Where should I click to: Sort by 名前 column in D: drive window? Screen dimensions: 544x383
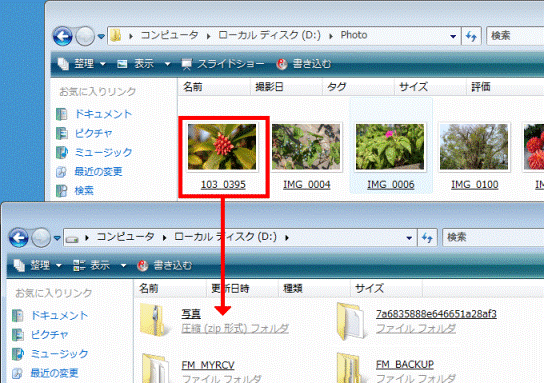pyautogui.click(x=170, y=289)
